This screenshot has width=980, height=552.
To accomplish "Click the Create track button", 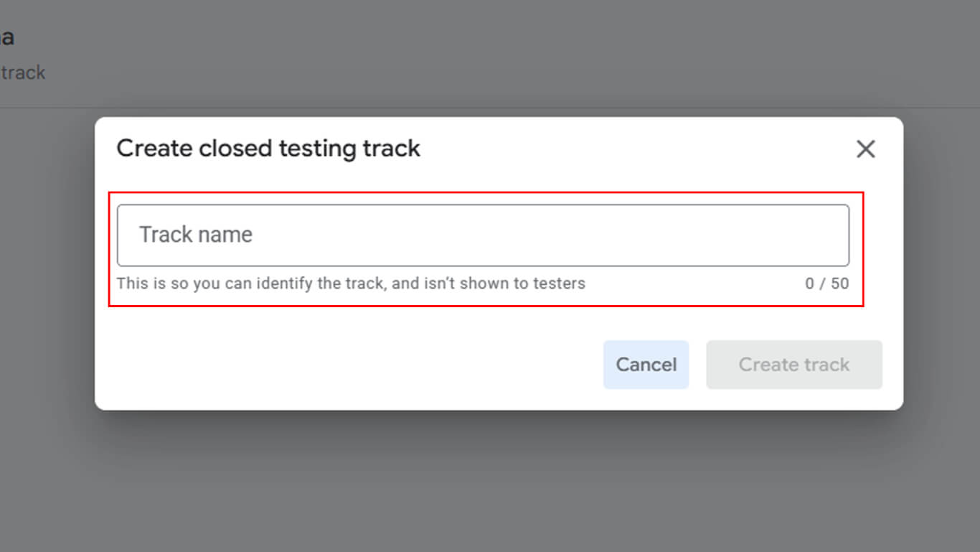I will coord(793,365).
